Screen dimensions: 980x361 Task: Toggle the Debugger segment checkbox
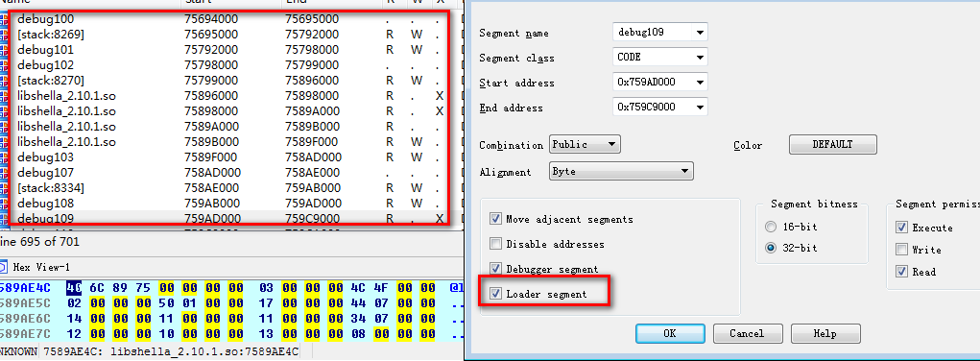point(496,269)
